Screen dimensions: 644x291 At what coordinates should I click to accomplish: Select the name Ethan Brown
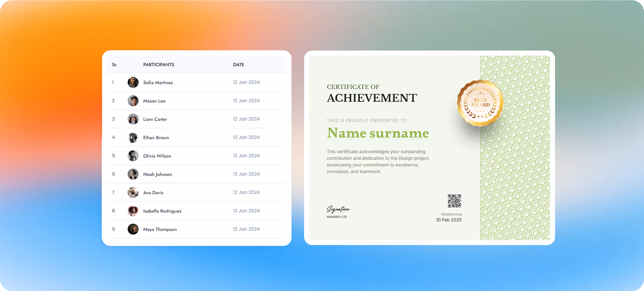click(156, 138)
